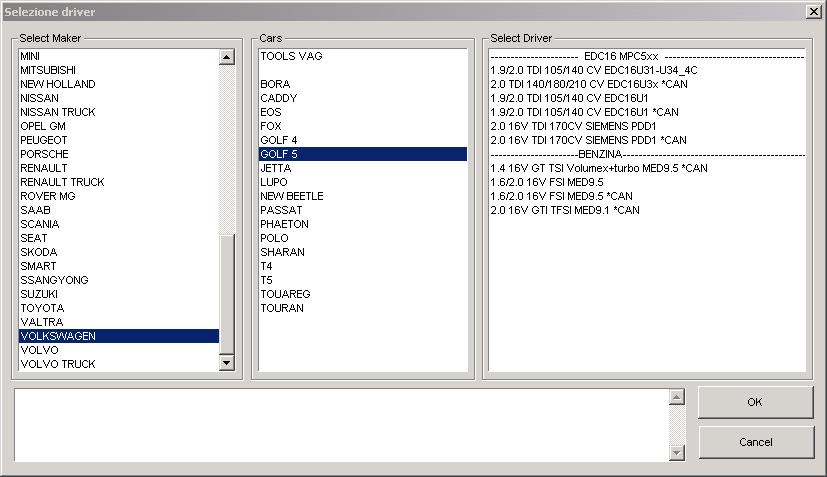Image resolution: width=827 pixels, height=477 pixels.
Task: Click inside the empty description text box
Action: tap(342, 425)
